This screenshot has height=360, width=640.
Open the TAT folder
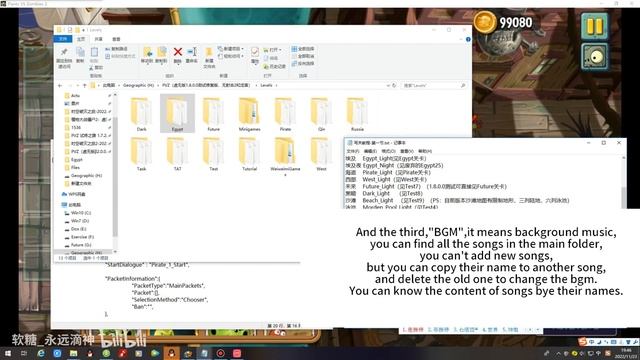(177, 154)
